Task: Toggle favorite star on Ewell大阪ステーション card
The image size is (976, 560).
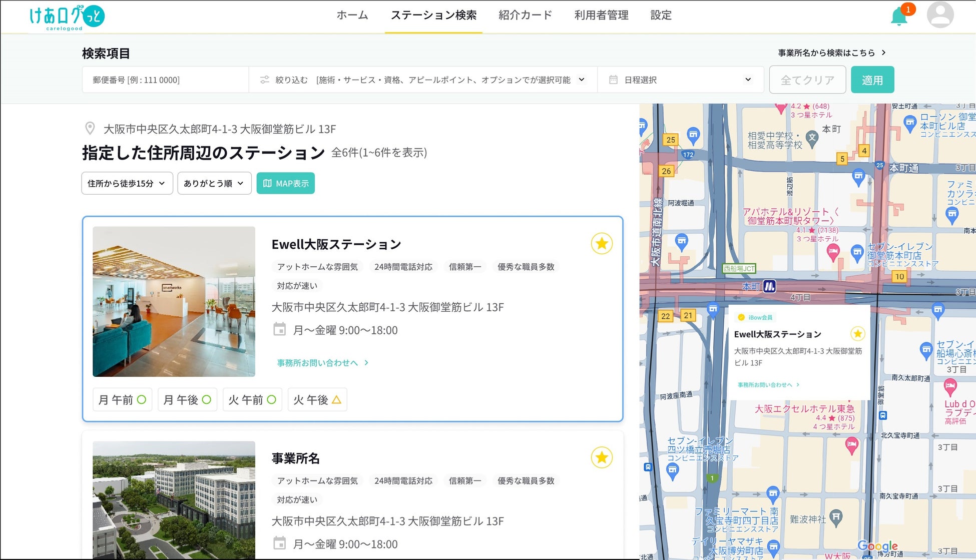Action: [602, 244]
